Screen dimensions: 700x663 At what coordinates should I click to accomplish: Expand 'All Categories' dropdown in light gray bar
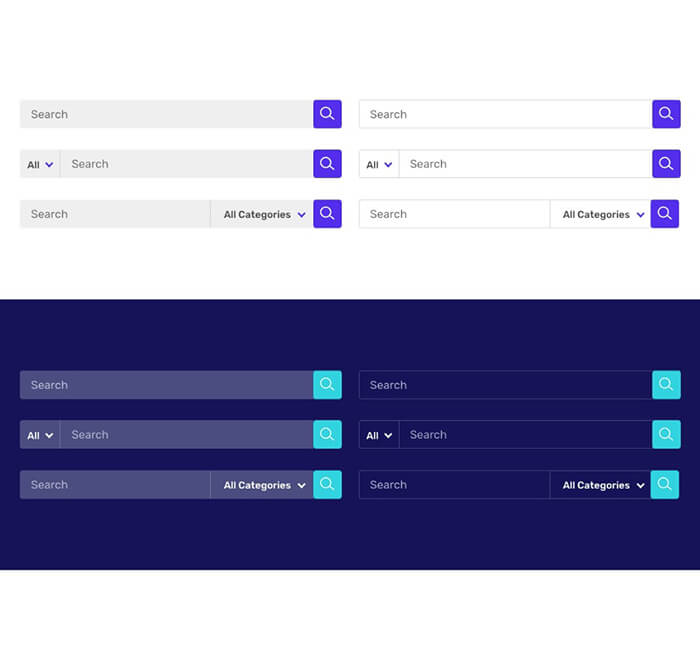point(264,215)
